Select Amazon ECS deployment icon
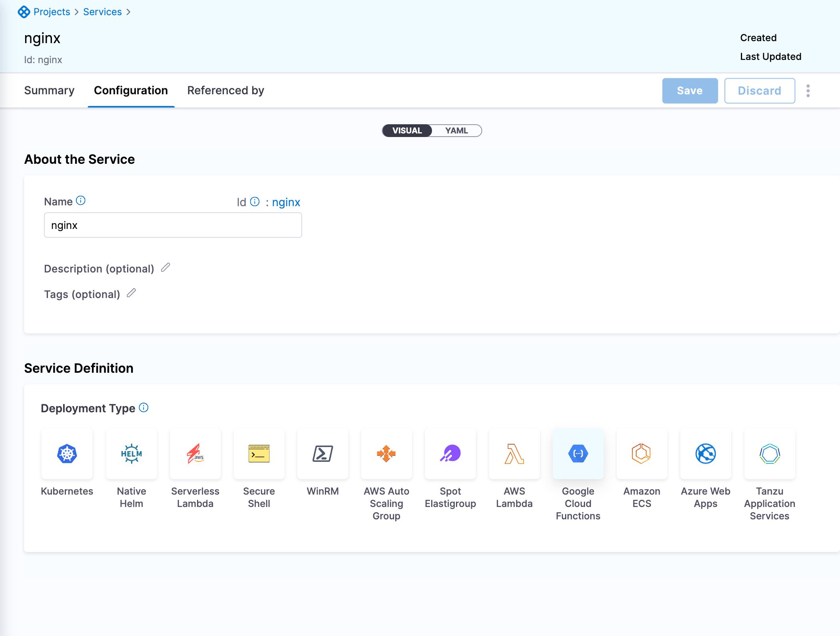Image resolution: width=840 pixels, height=636 pixels. [x=642, y=454]
